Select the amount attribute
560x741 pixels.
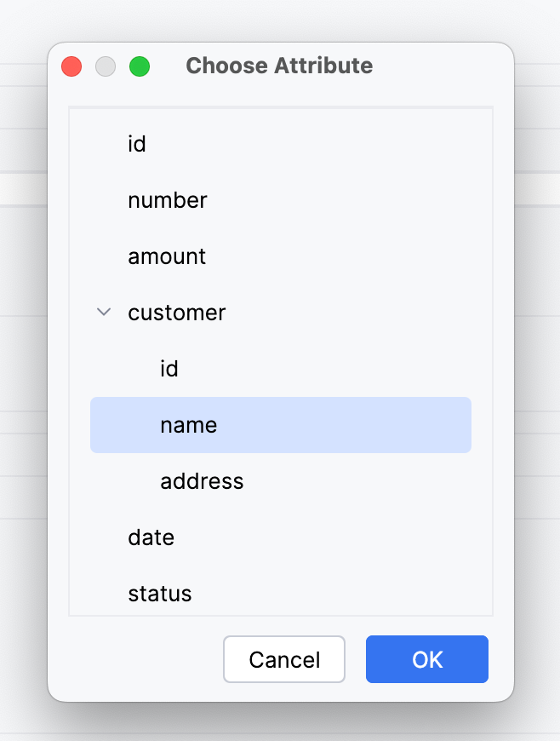[x=167, y=257]
